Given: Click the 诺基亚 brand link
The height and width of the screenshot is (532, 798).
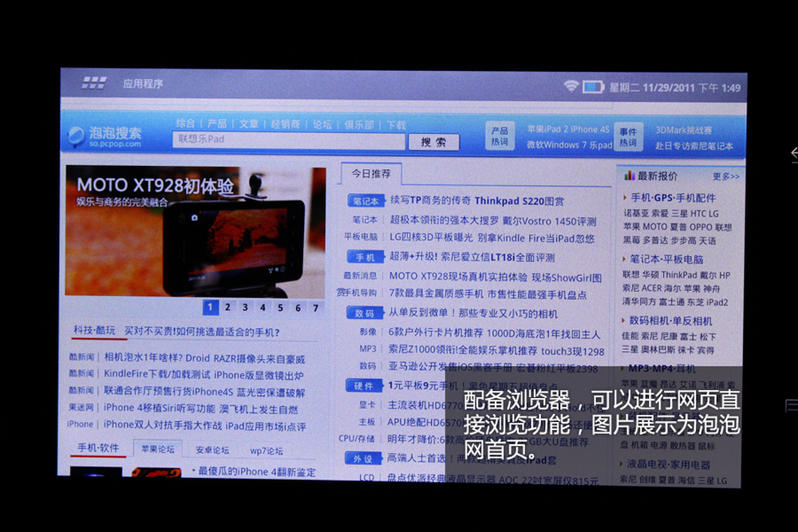Looking at the screenshot, I should point(634,214).
